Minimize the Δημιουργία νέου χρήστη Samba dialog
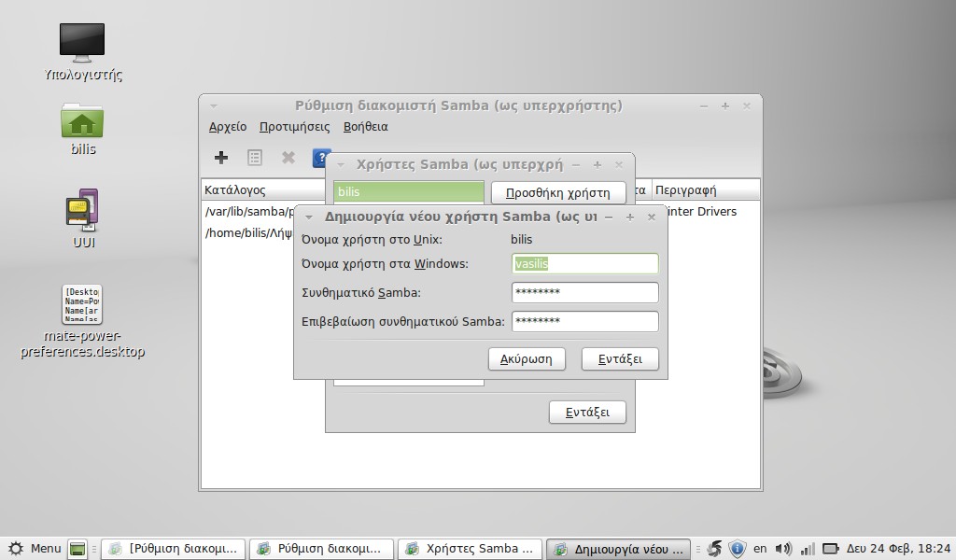This screenshot has width=956, height=560. coord(609,217)
